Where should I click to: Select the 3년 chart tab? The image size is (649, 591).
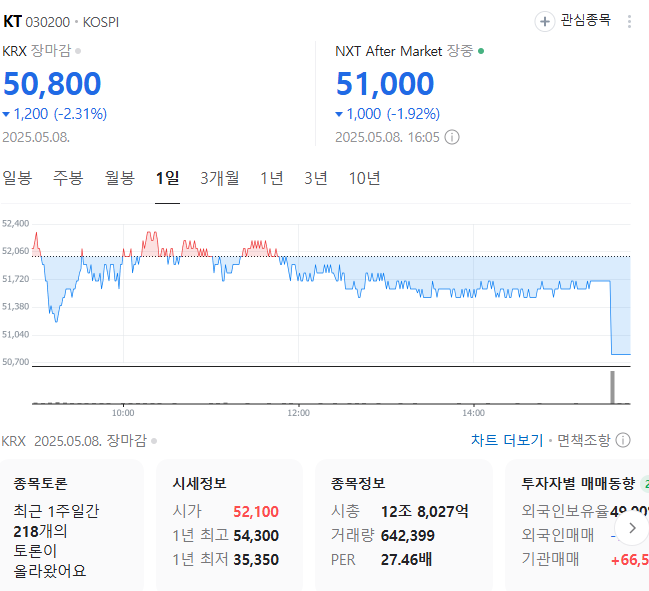point(316,178)
